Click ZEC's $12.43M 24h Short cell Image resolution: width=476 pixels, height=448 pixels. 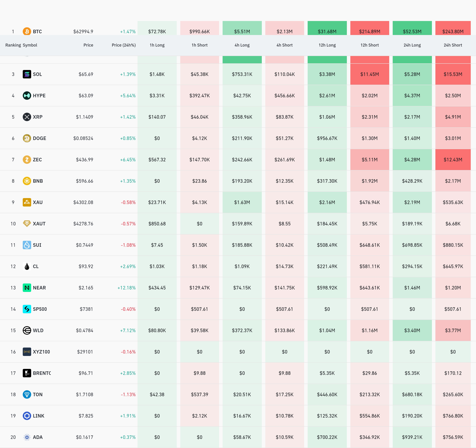453,159
